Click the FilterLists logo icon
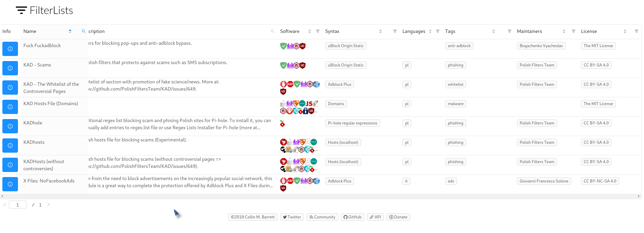This screenshot has height=233, width=644. (21, 10)
